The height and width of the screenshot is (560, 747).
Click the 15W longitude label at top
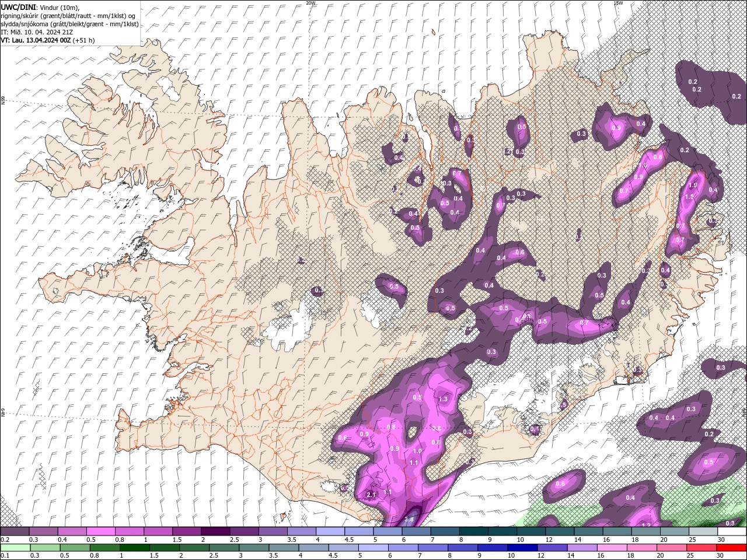point(617,3)
